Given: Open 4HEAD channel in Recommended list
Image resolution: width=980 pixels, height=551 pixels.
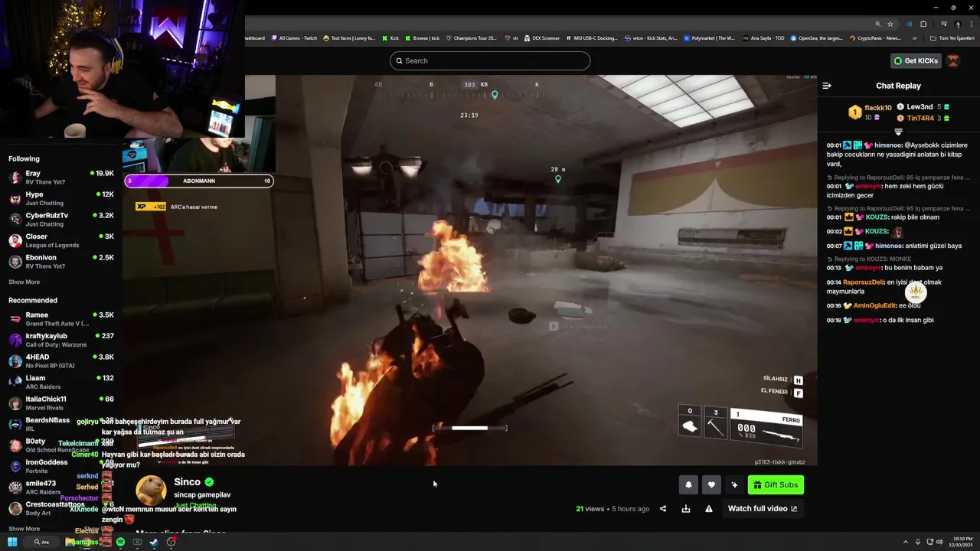Looking at the screenshot, I should [x=61, y=361].
